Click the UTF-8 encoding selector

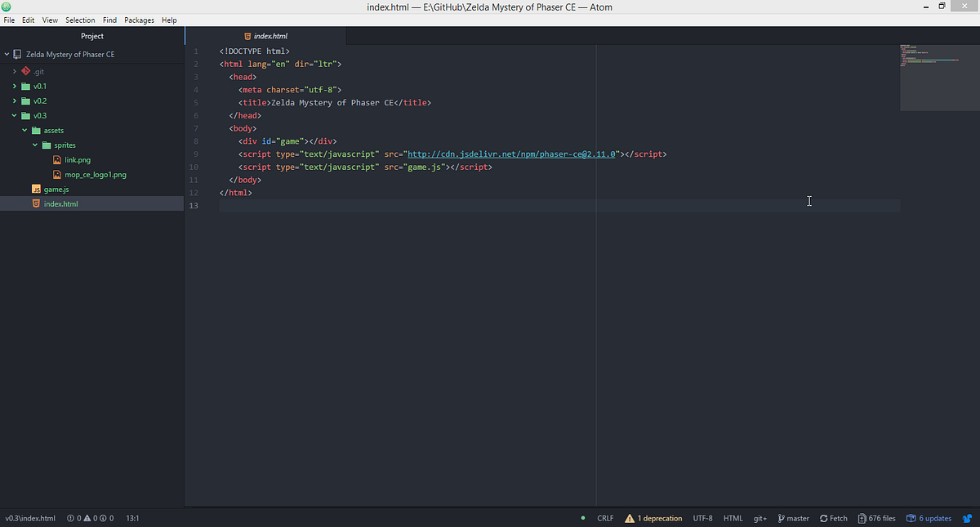[702, 518]
